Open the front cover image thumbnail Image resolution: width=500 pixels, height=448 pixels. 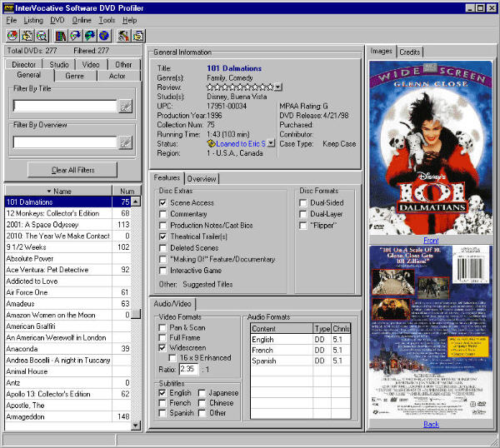(431, 148)
